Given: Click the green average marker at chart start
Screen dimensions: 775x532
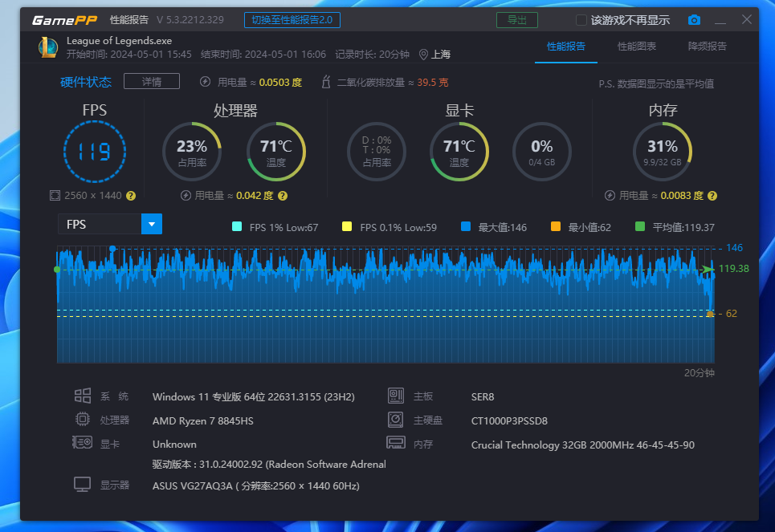Looking at the screenshot, I should [x=57, y=270].
